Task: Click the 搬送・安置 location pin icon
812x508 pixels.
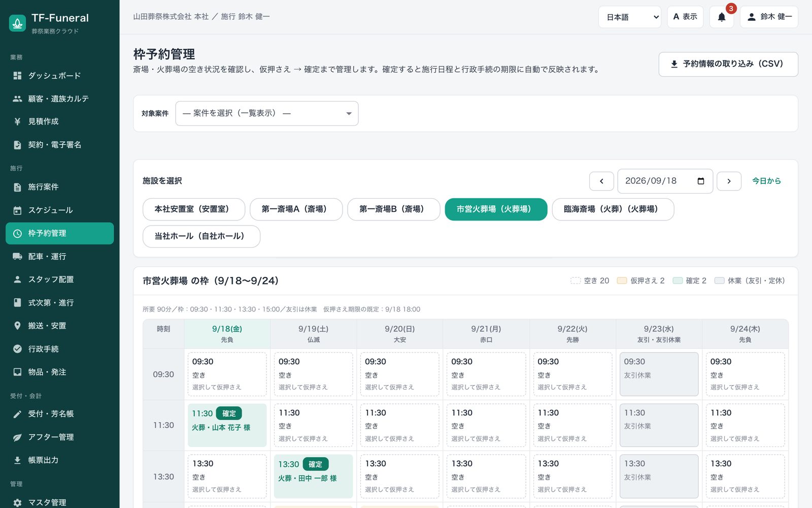Action: point(17,326)
